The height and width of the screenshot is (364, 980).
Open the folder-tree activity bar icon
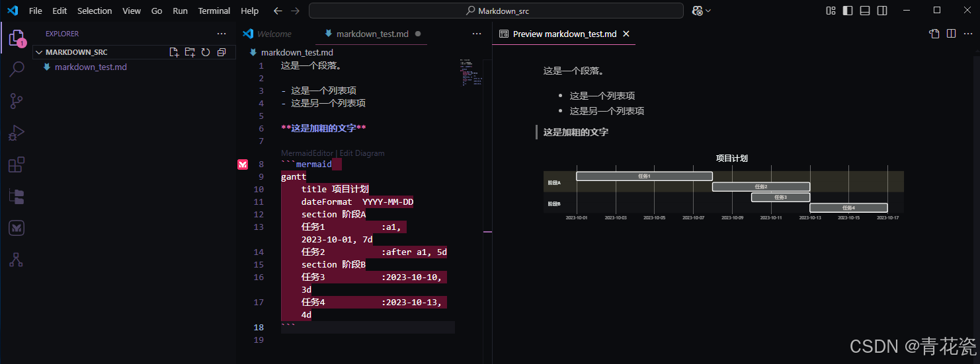(16, 196)
